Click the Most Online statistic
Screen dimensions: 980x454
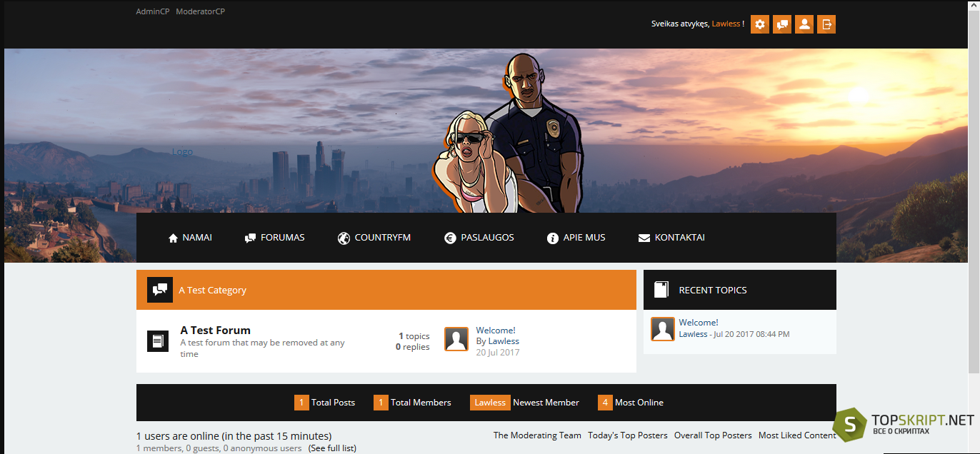[631, 403]
